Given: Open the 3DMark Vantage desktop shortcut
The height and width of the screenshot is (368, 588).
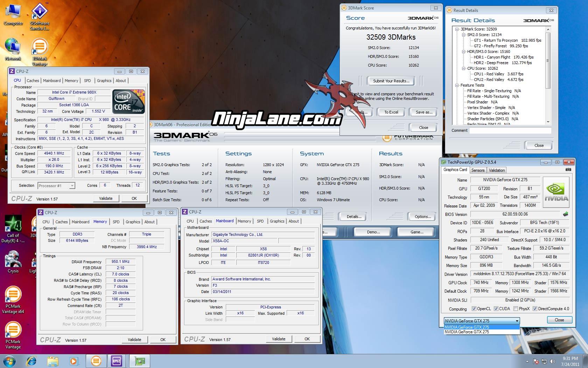Looking at the screenshot, I should pos(40,52).
